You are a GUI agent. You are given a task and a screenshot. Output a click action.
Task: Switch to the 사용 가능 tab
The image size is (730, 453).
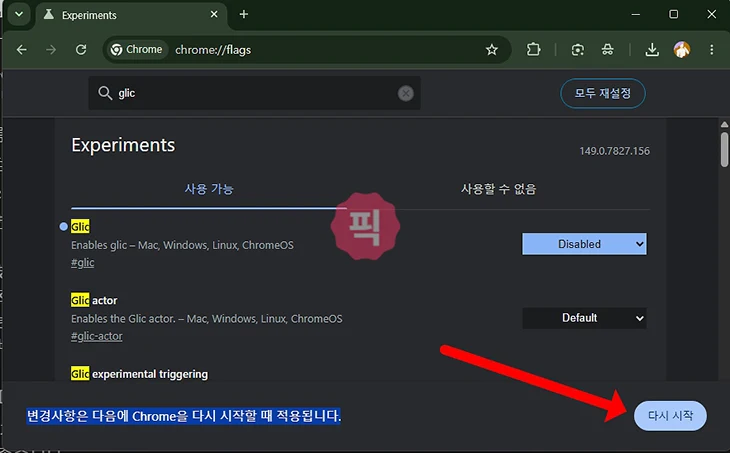[x=209, y=189]
